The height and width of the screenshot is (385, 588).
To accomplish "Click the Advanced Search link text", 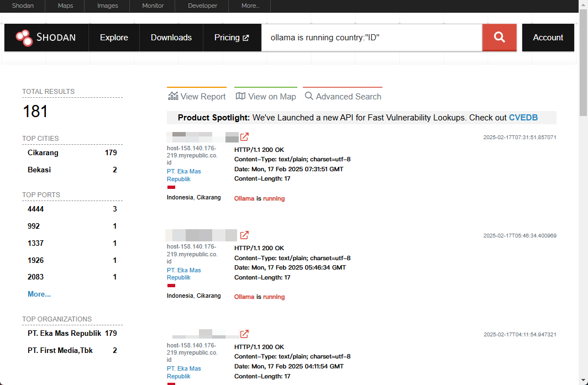I will coord(348,97).
